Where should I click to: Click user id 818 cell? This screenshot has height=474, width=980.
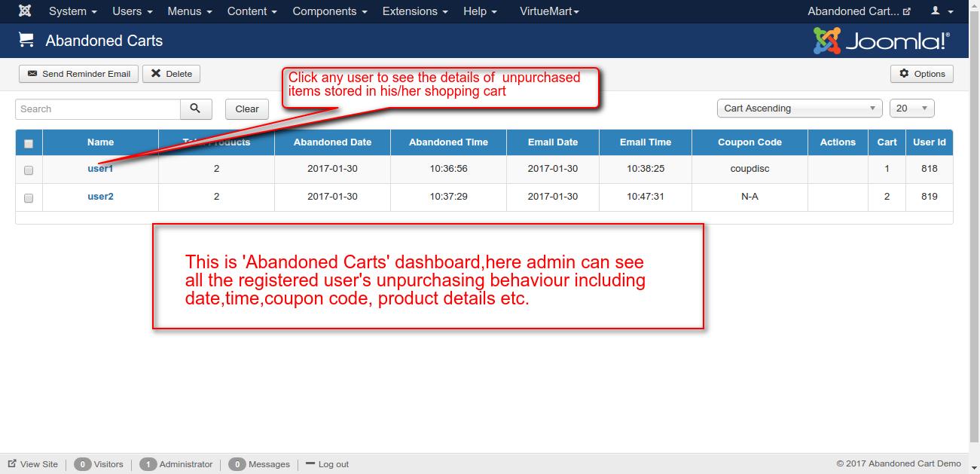930,169
